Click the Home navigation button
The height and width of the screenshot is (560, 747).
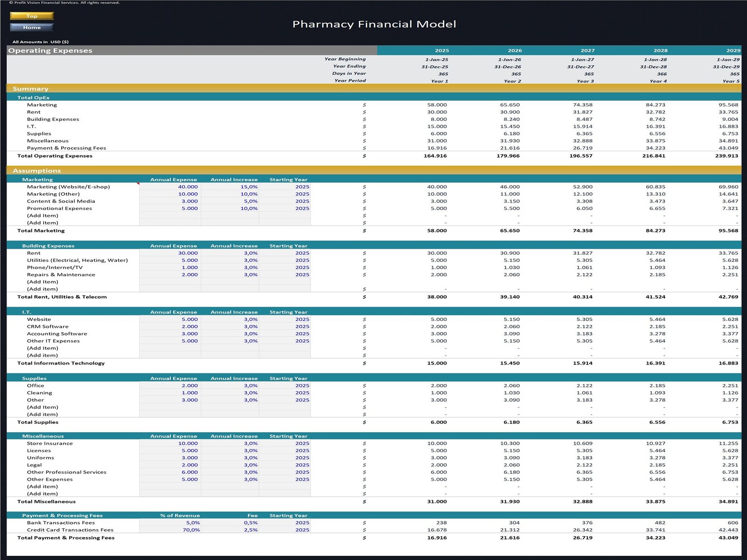(x=32, y=28)
